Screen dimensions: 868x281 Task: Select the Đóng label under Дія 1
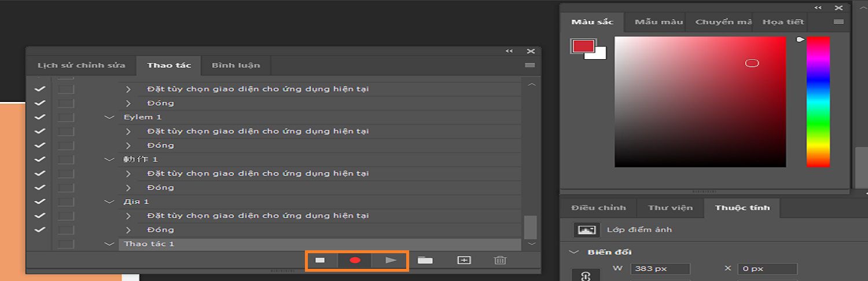pyautogui.click(x=160, y=230)
